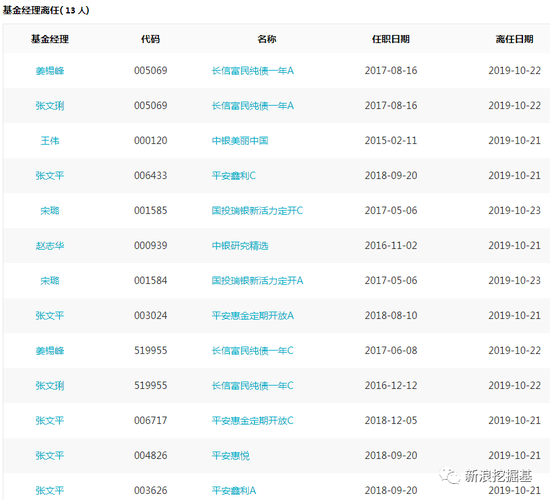Screen dimensions: 550x500
Task: Select fund code 006433
Action: [x=150, y=175]
